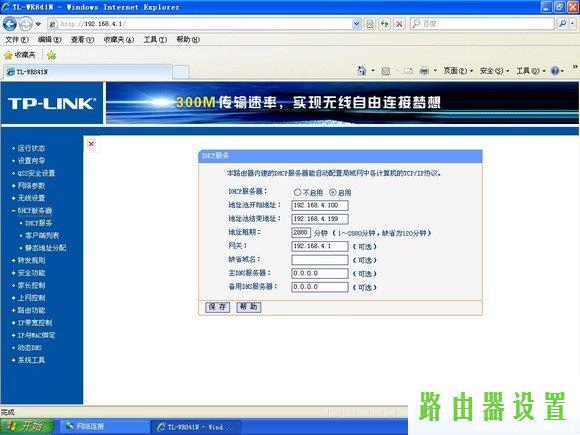Click the Baidu search box
This screenshot has height=435, width=580.
[x=482, y=24]
